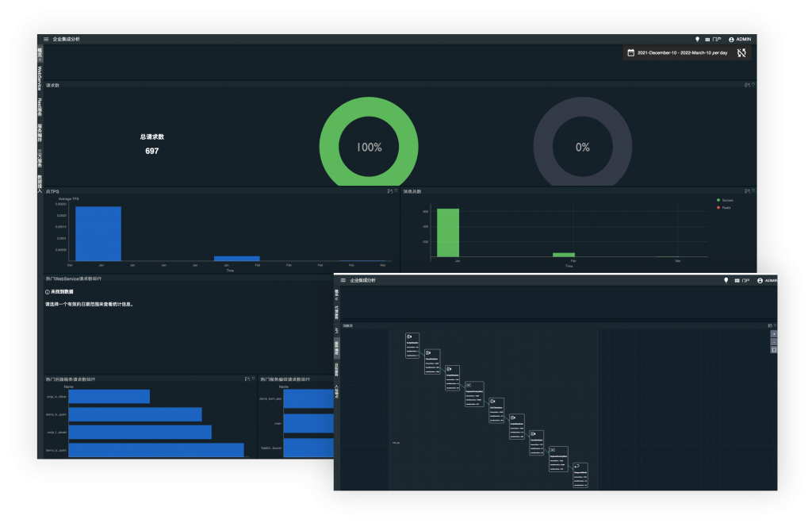Viewport: 812px width, 523px height.
Task: Expand the 总TPS panel options icon
Action: (x=390, y=191)
